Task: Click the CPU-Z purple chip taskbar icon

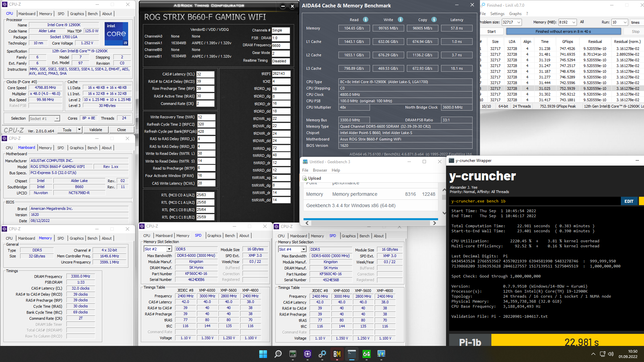Action: click(x=308, y=354)
